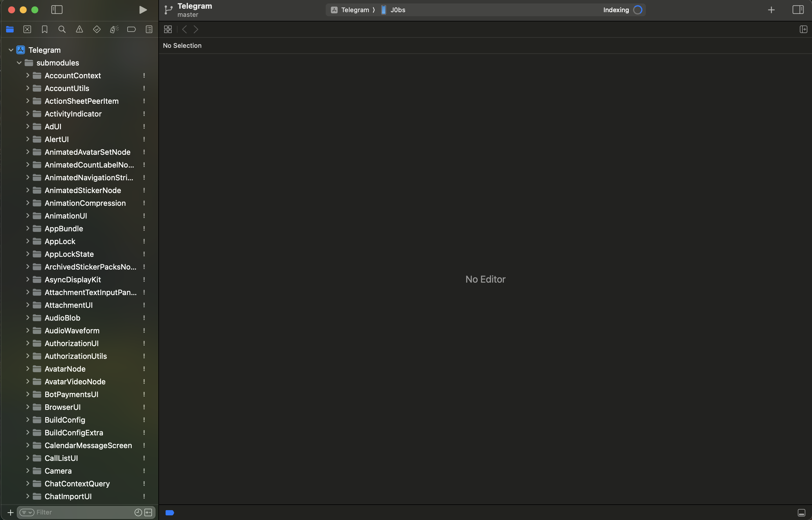Go forward in editor history
812x520 pixels.
196,29
